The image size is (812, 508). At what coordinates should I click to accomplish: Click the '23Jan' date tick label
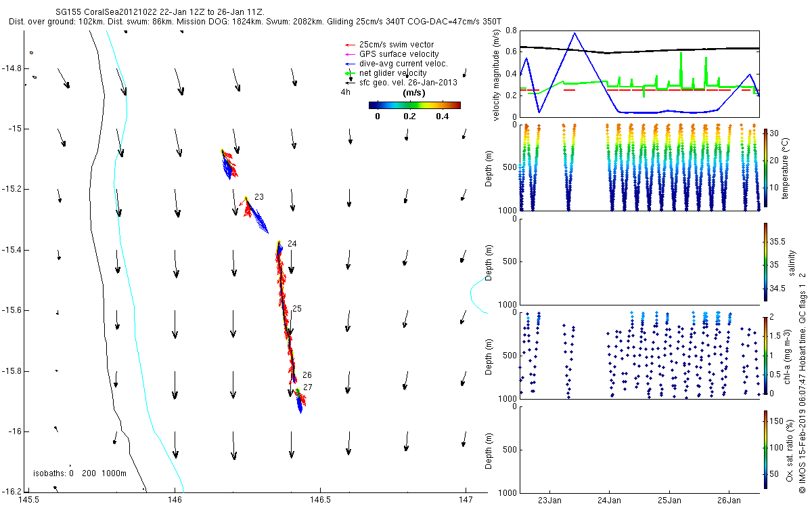[x=549, y=501]
